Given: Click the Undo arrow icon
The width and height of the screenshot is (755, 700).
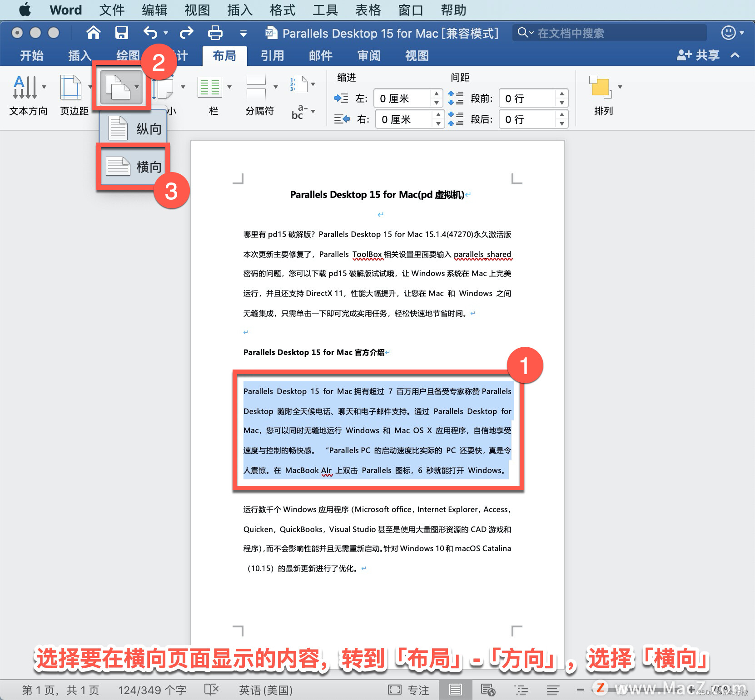Looking at the screenshot, I should [x=150, y=33].
